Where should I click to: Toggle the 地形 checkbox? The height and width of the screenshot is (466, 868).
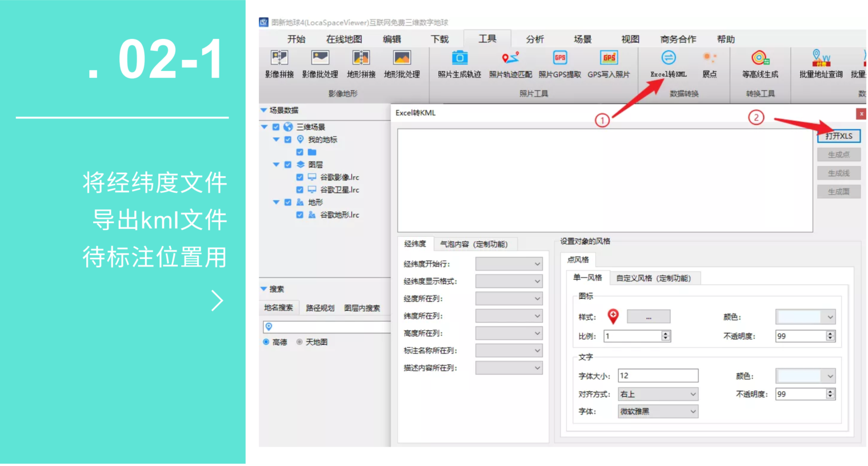(288, 202)
